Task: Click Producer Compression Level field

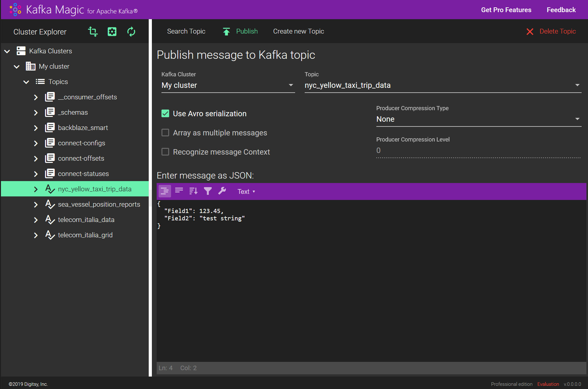Action: (x=479, y=150)
